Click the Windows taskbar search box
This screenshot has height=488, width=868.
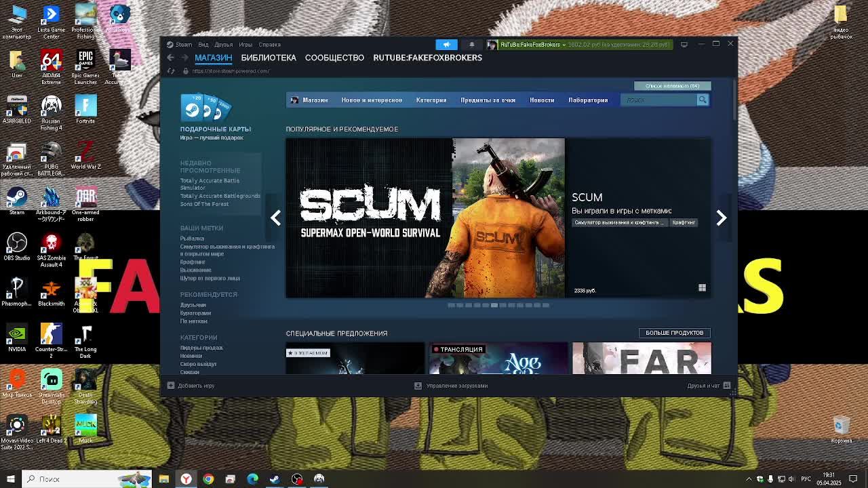[87, 479]
